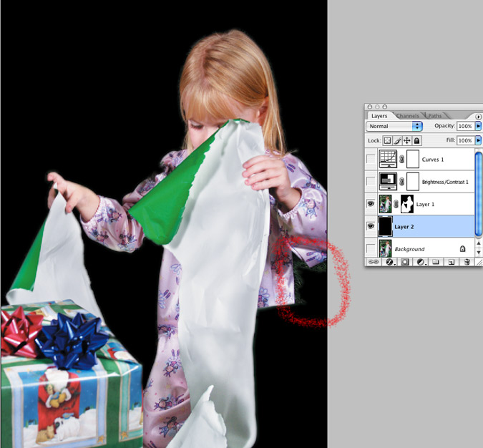Viewport: 483px width, 448px height.
Task: Click the Curves 1 adjustment icon
Action: [x=388, y=159]
